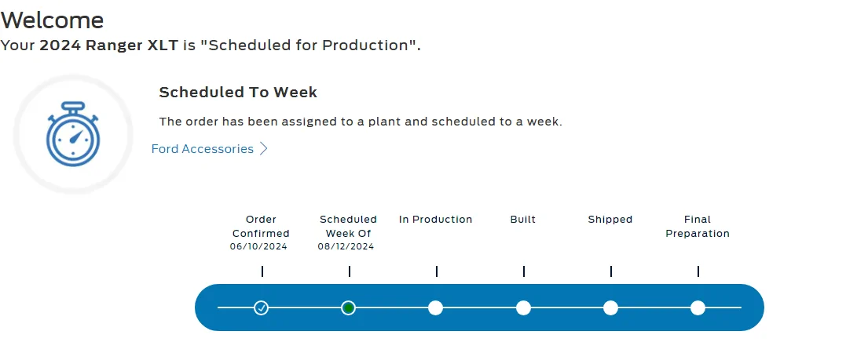Click the Scheduled Week Of stage label
This screenshot has width=868, height=353.
coord(348,227)
